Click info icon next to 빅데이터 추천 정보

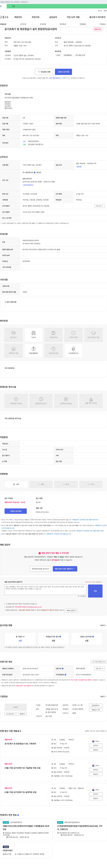[x=18, y=815]
